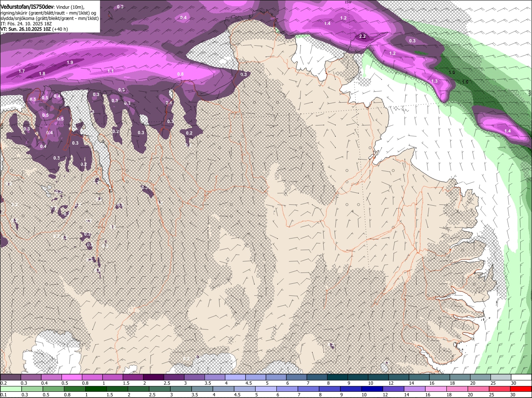Click the 12 label on the purple snow scale
The image size is (532, 398).
point(391,383)
